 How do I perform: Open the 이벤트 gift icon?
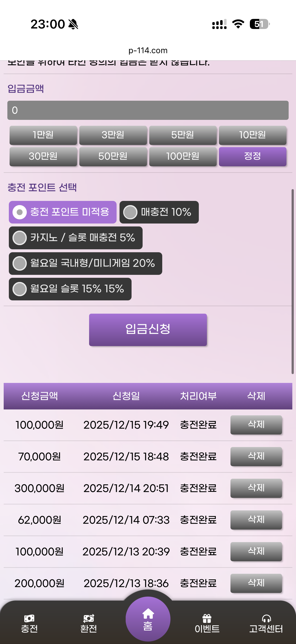point(207,618)
